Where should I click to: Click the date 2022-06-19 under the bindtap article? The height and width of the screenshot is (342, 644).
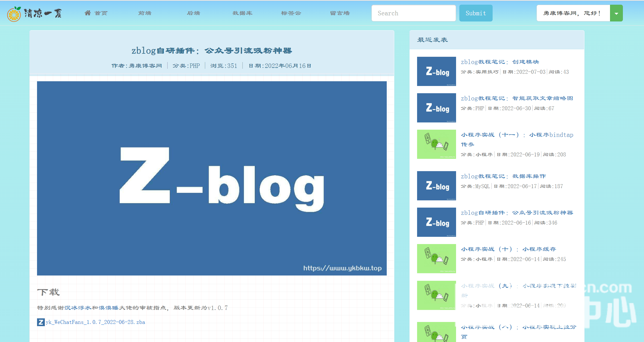[525, 154]
